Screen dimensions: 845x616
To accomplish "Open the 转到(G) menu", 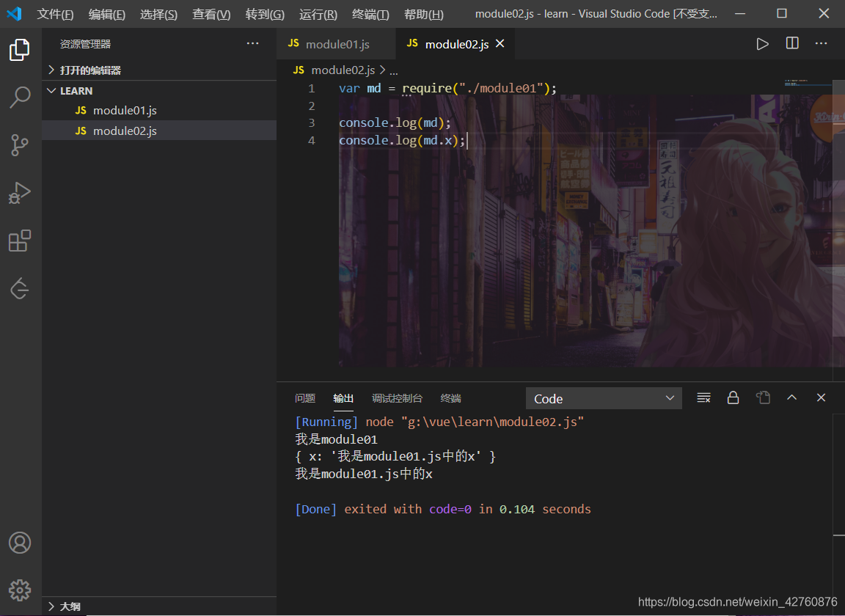I will [x=265, y=14].
